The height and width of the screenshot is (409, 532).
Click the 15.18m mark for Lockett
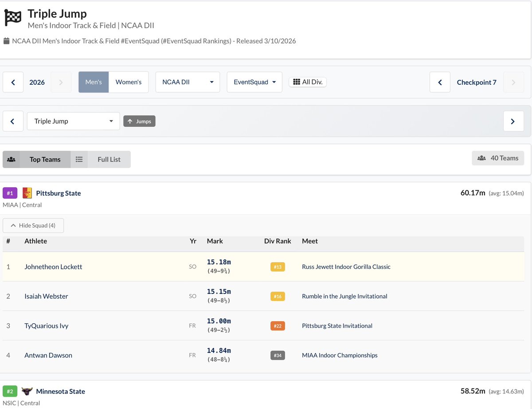click(x=219, y=262)
